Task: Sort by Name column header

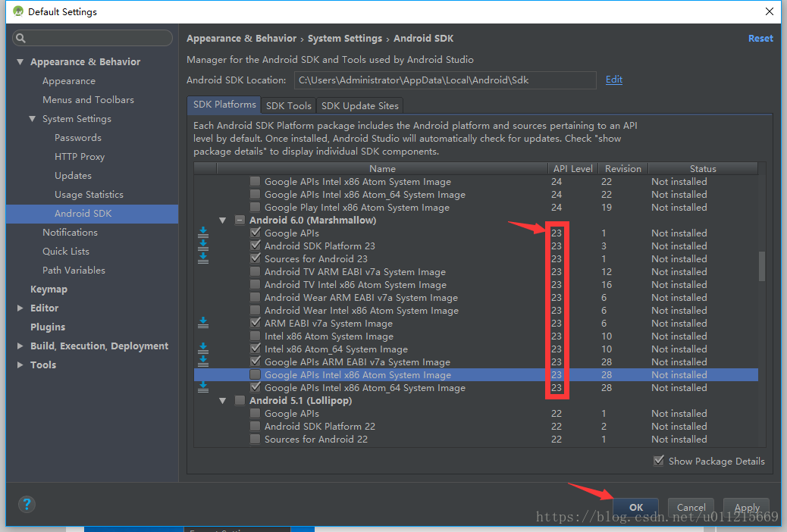Action: point(382,169)
